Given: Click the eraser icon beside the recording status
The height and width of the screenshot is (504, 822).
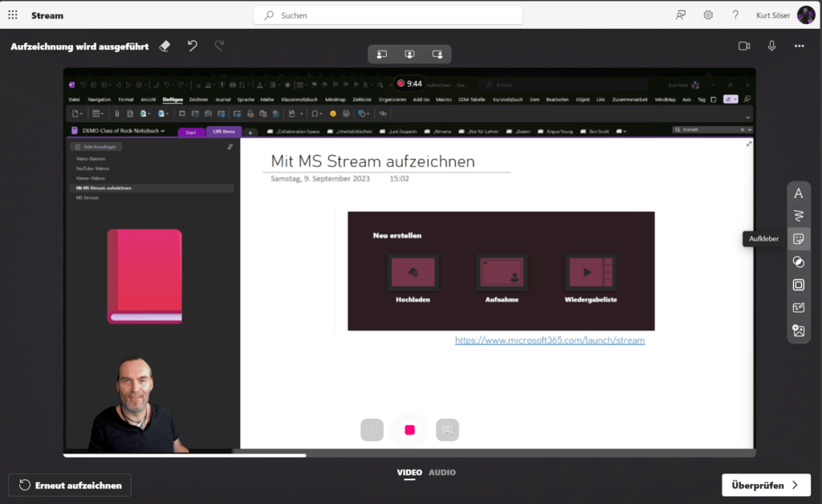Looking at the screenshot, I should pos(165,46).
